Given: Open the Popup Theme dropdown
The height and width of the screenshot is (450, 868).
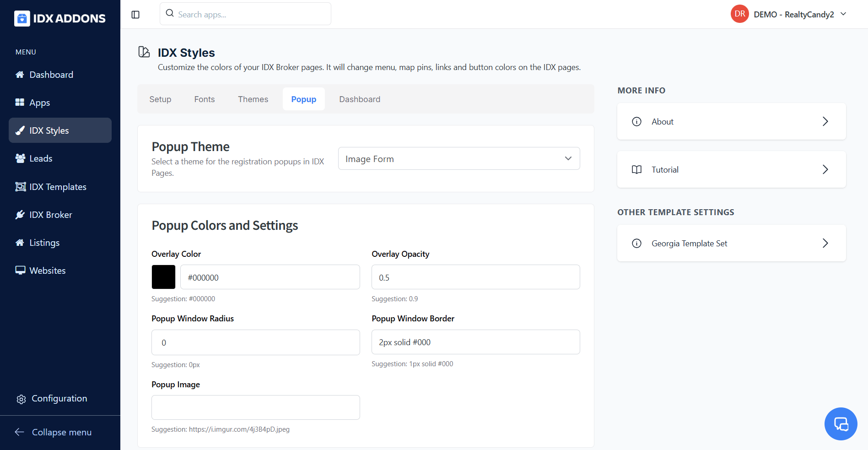Looking at the screenshot, I should (458, 158).
